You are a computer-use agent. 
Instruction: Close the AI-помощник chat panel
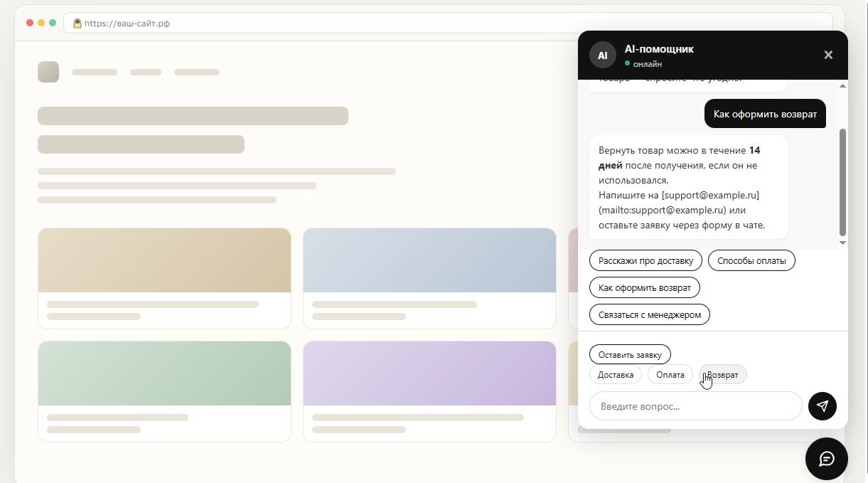828,55
